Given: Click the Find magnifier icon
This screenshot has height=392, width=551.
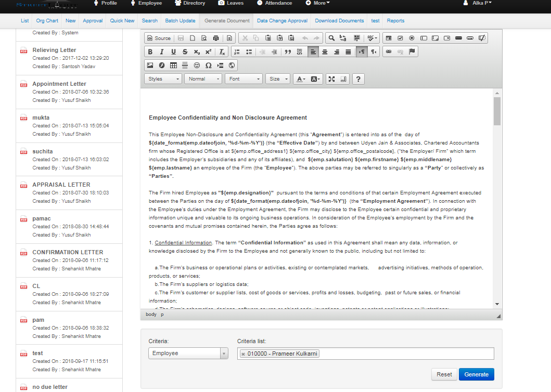Looking at the screenshot, I should (331, 38).
